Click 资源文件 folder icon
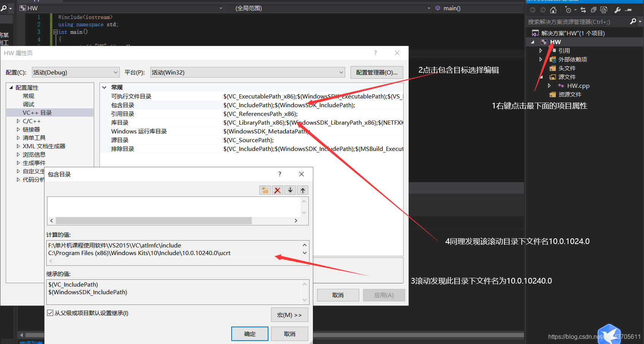 (x=553, y=95)
